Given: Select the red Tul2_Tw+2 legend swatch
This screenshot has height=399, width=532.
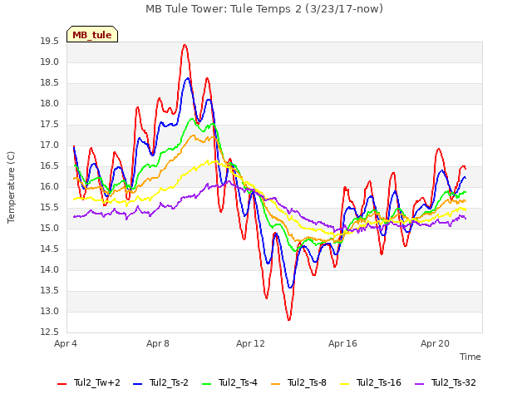Looking at the screenshot, I should pos(62,384).
